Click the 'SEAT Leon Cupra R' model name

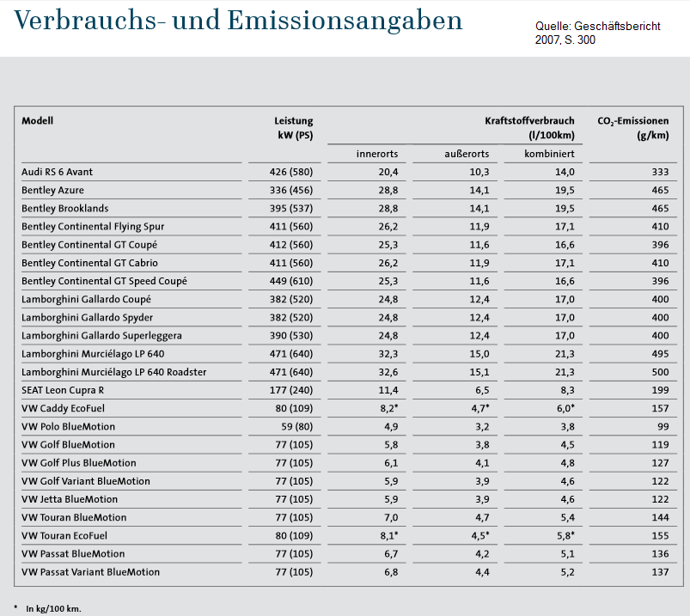(x=63, y=390)
